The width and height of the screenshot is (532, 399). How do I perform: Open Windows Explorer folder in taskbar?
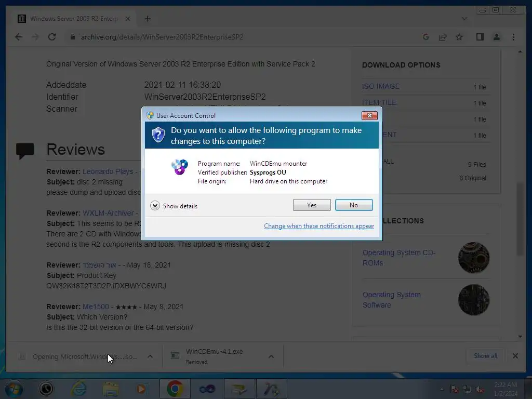click(x=111, y=389)
